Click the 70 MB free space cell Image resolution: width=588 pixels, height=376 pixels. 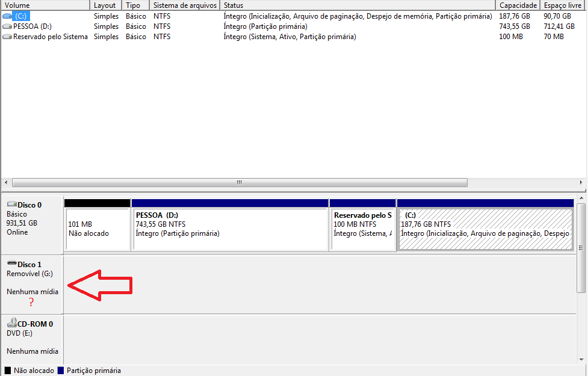554,37
